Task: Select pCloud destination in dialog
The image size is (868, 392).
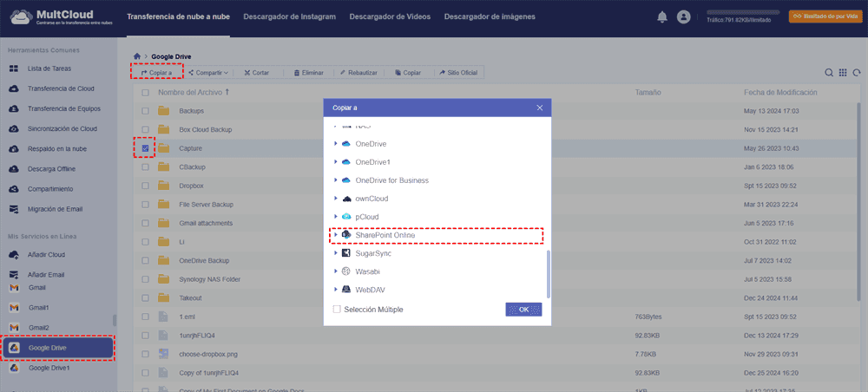Action: [x=367, y=217]
